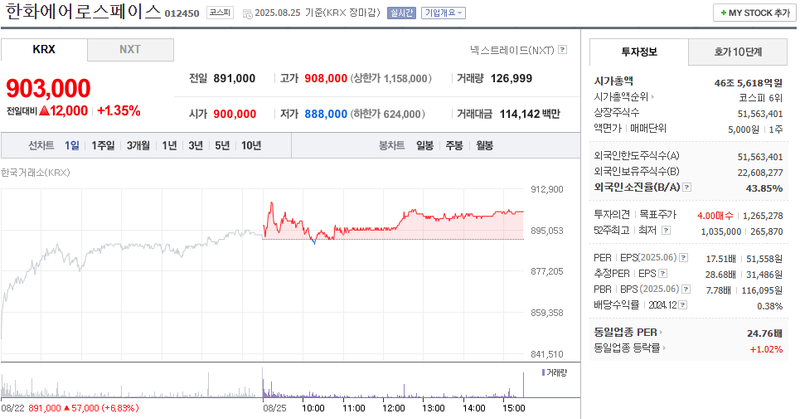Click the 08/22 891,000 previous-day summary
The image size is (800, 419).
pos(70,408)
